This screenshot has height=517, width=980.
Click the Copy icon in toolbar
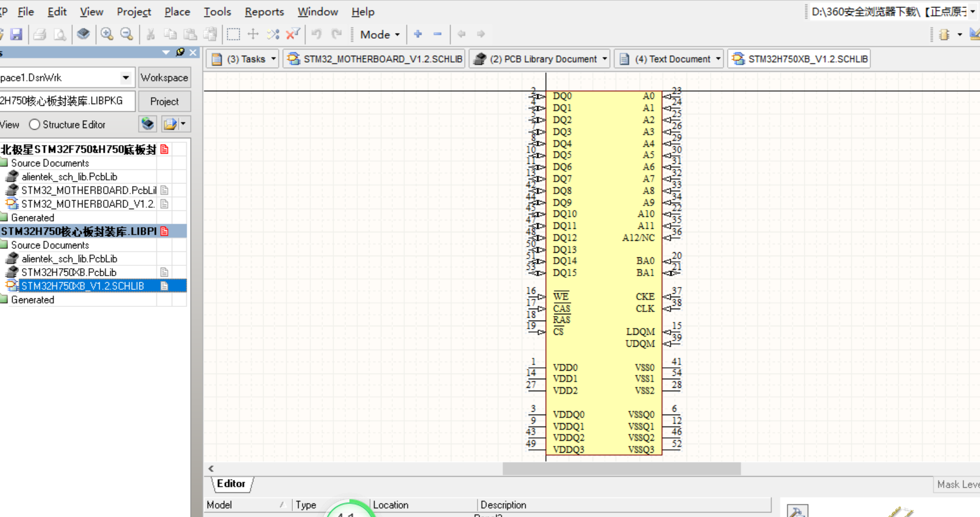170,34
